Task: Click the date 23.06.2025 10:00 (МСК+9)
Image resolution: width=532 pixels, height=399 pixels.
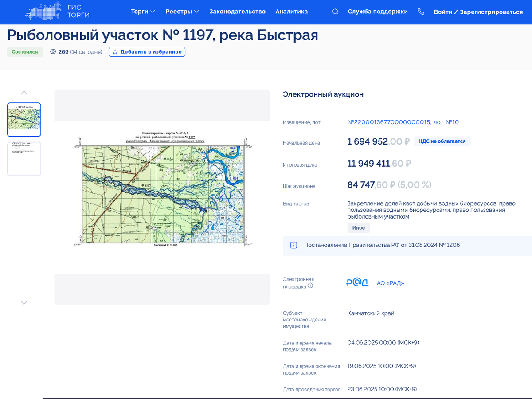Action: click(x=382, y=389)
